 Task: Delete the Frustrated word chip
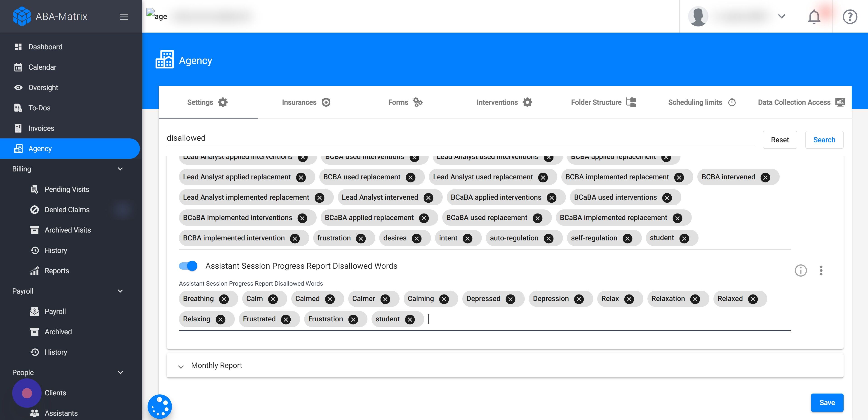[286, 320]
